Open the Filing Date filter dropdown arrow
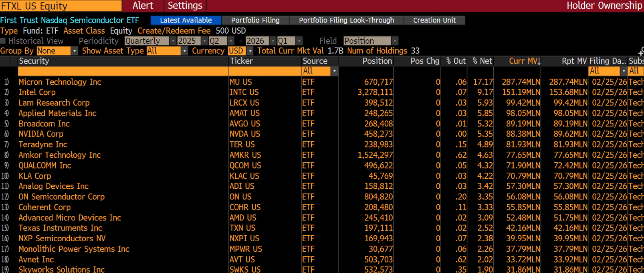Screen dimensions: 644x273 [623, 71]
